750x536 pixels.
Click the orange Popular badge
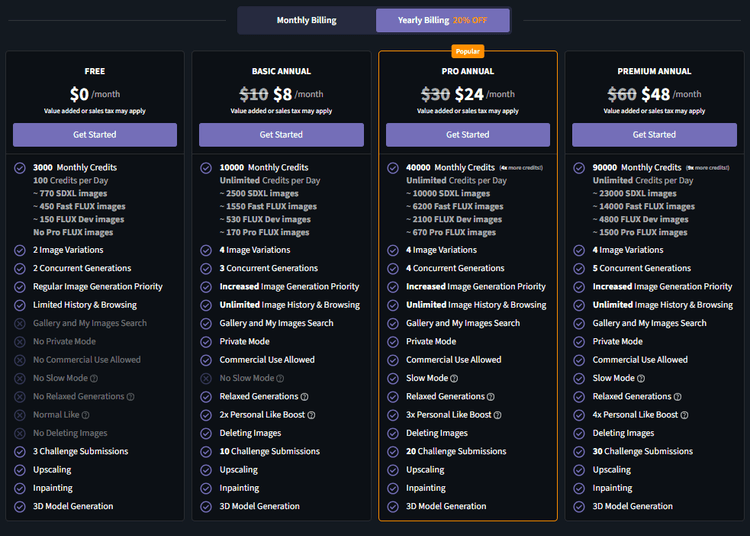(467, 51)
